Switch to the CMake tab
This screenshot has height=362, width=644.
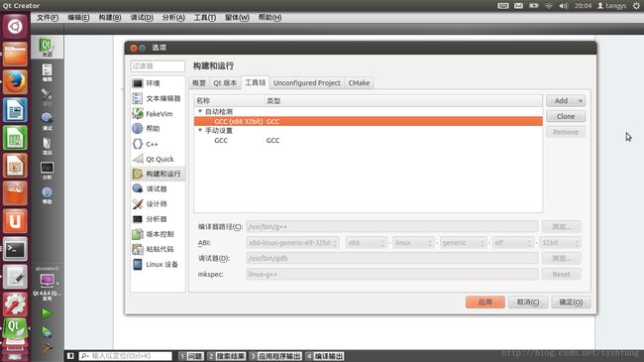359,82
